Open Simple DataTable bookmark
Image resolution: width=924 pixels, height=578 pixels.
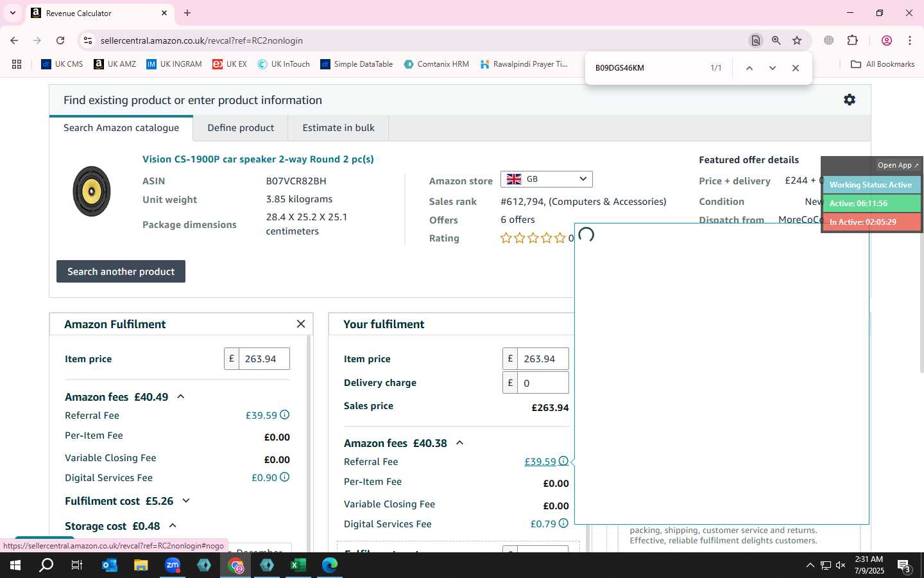(357, 64)
